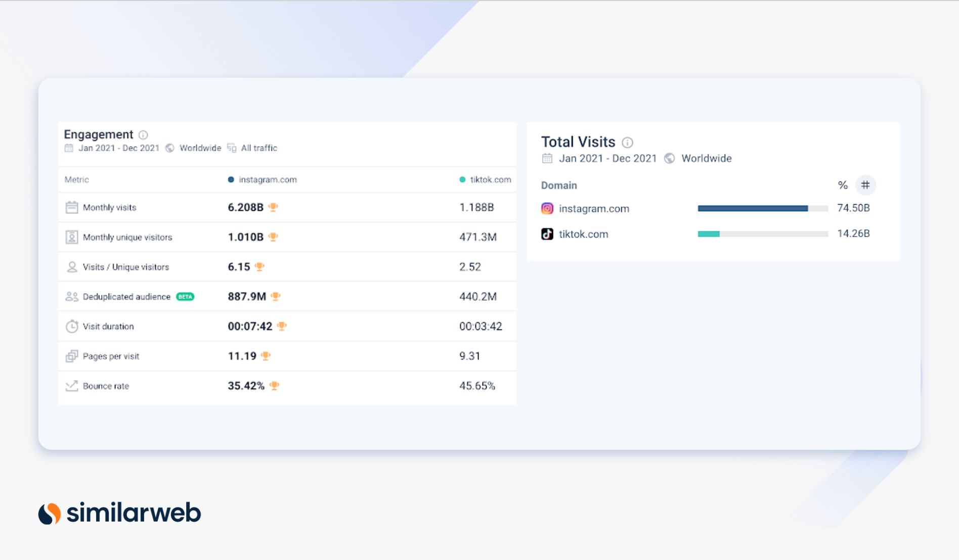Click the trophy next to 1.010B
Viewport: 959px width, 560px height.
tap(273, 237)
